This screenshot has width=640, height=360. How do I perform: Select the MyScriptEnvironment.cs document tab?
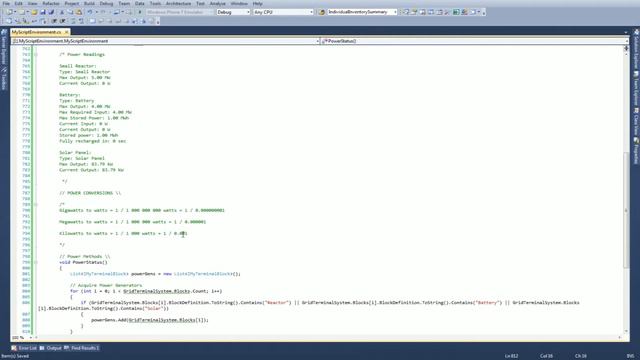pos(36,32)
